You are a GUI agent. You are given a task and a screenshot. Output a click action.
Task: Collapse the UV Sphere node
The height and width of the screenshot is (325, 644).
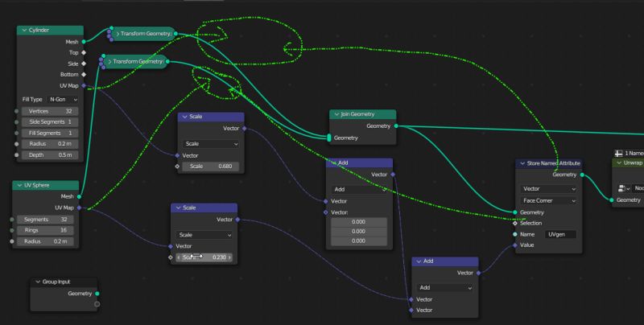pyautogui.click(x=19, y=186)
